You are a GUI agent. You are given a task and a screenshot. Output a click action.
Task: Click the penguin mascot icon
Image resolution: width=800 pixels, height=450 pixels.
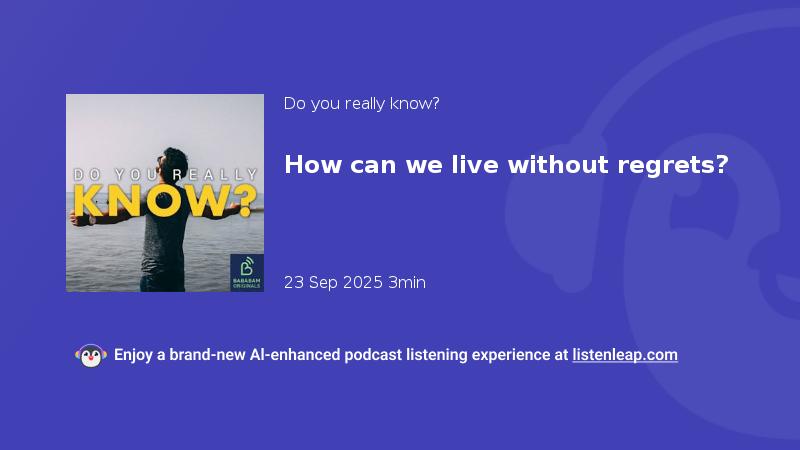pyautogui.click(x=91, y=356)
